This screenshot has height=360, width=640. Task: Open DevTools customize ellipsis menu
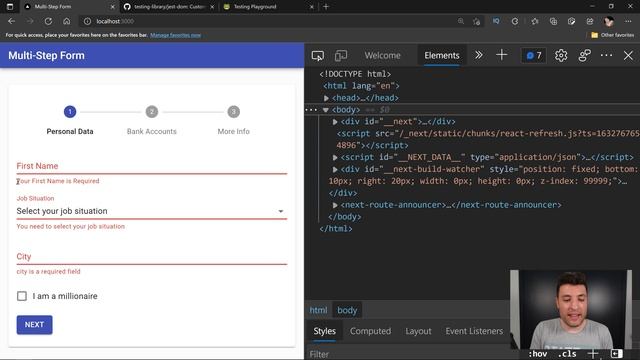(607, 55)
